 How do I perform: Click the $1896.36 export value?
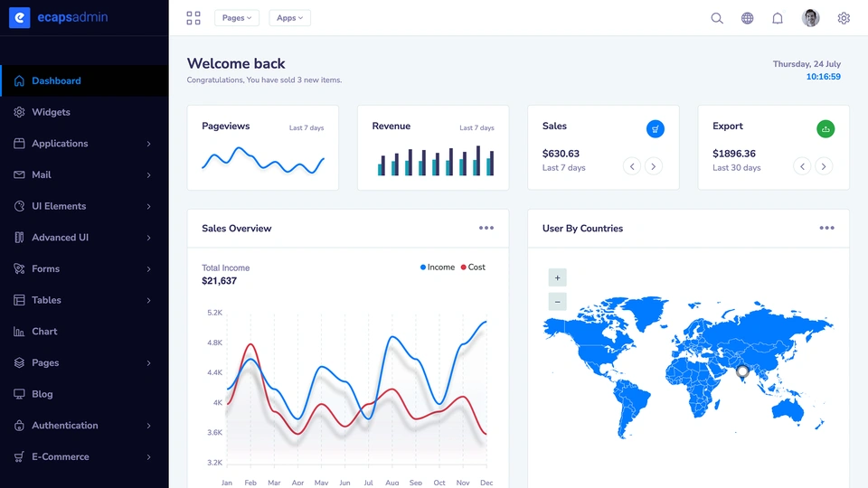coord(733,154)
